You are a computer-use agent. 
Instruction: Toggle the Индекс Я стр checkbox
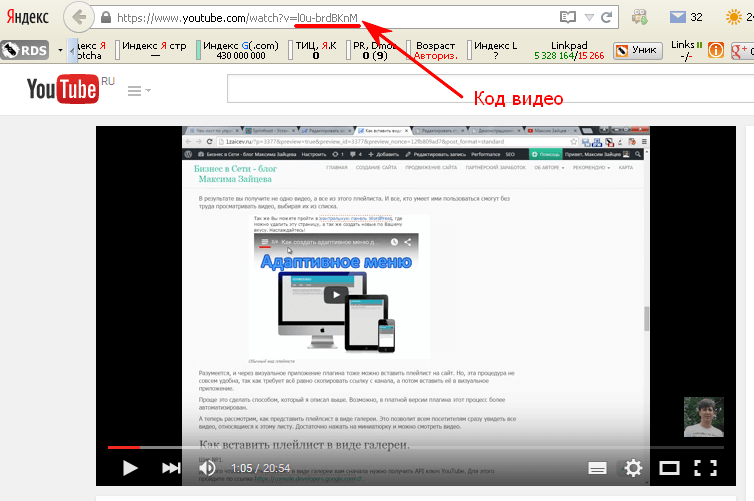pos(117,50)
